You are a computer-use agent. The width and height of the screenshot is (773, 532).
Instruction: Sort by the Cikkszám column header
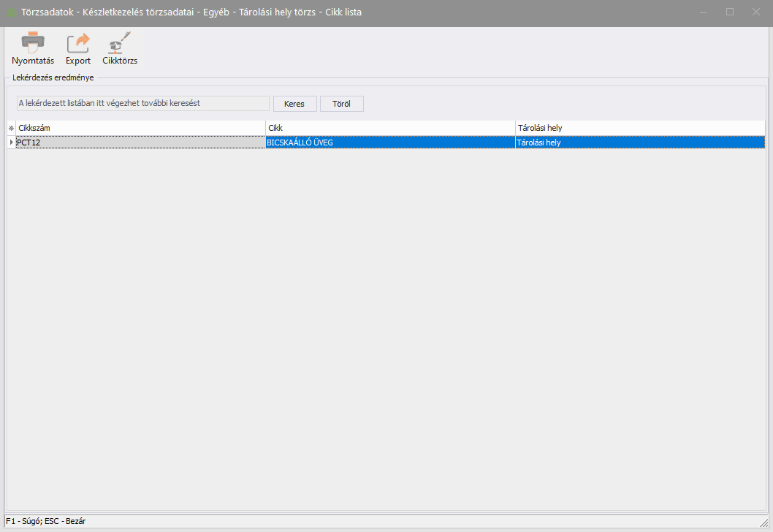140,128
